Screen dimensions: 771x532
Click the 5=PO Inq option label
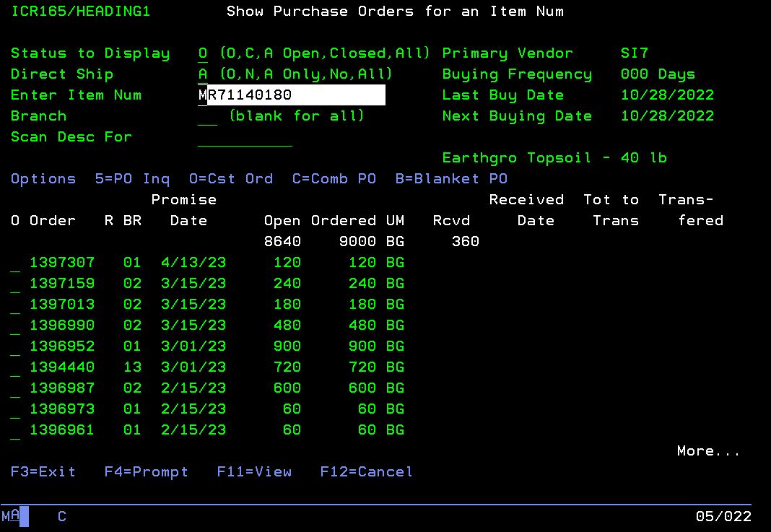[132, 179]
